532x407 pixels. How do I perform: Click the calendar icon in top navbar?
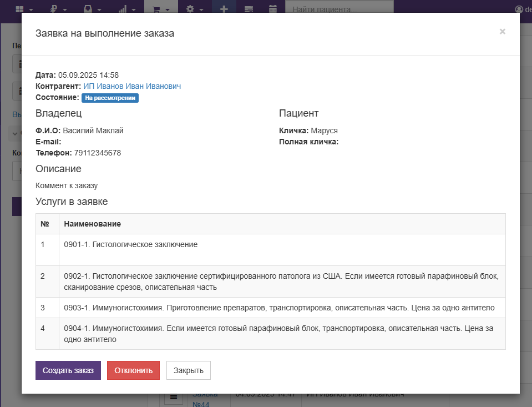pos(272,9)
